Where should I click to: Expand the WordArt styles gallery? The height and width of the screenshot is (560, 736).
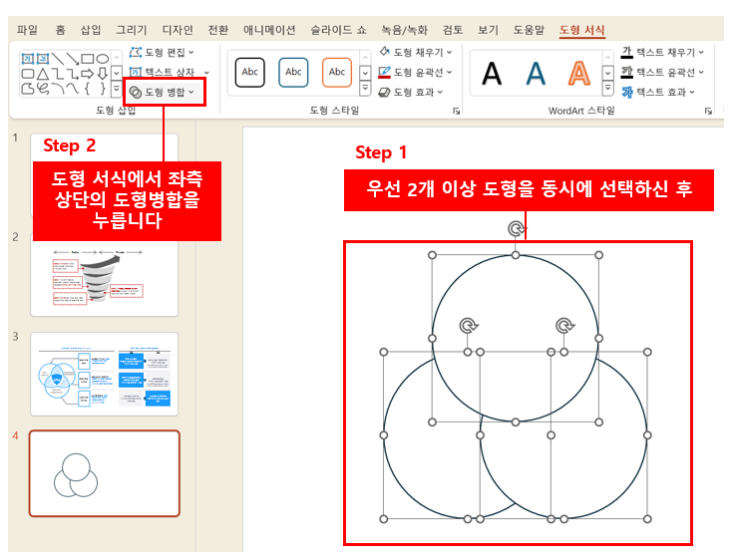click(x=608, y=88)
